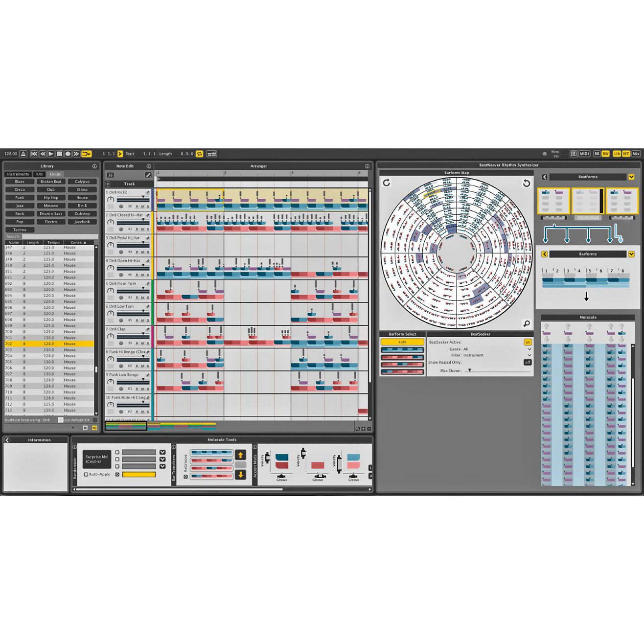Click the Record icon in the transport controls

pos(69,154)
